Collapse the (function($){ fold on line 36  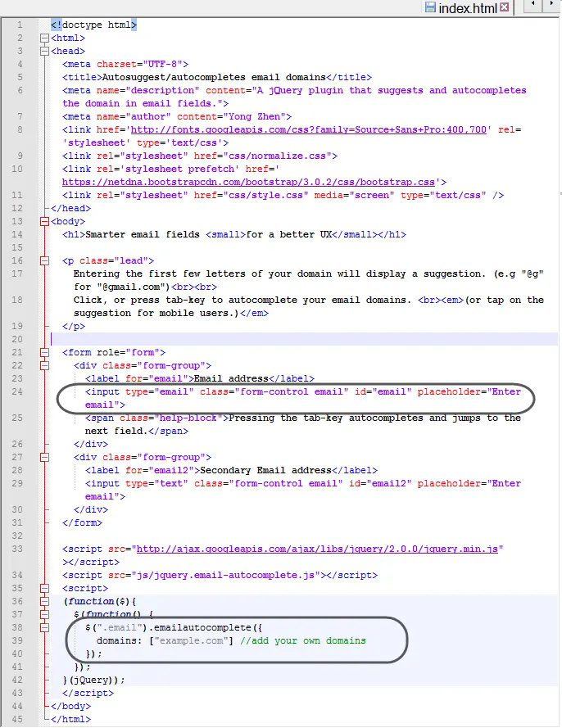(x=44, y=601)
